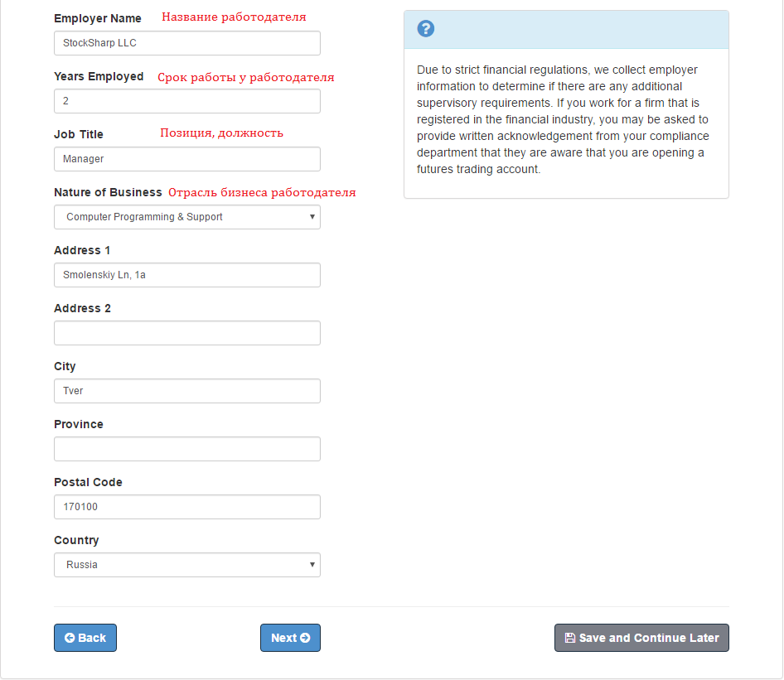Click the Postal Code field
784x680 pixels.
click(x=186, y=507)
